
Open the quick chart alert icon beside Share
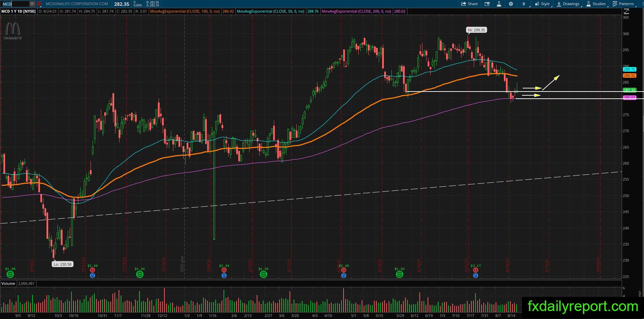pos(487,4)
